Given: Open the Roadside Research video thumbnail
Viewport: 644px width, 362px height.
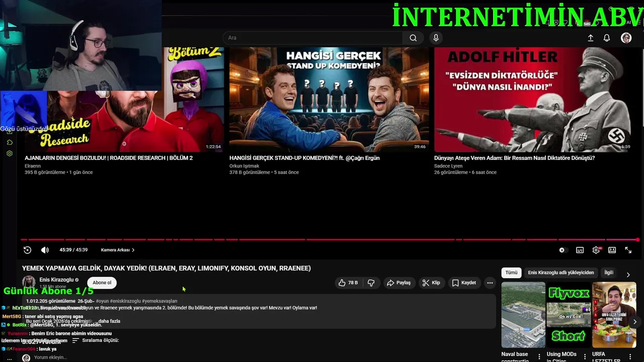Looking at the screenshot, I should (x=124, y=100).
